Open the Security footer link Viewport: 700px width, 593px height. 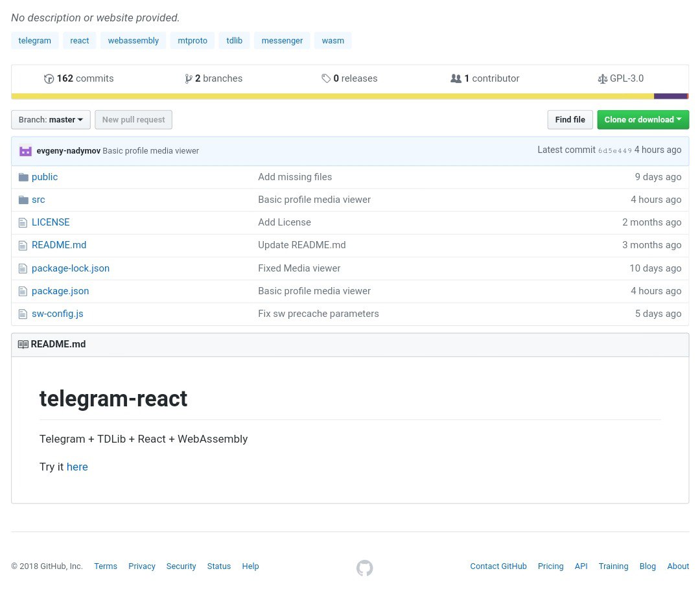181,566
